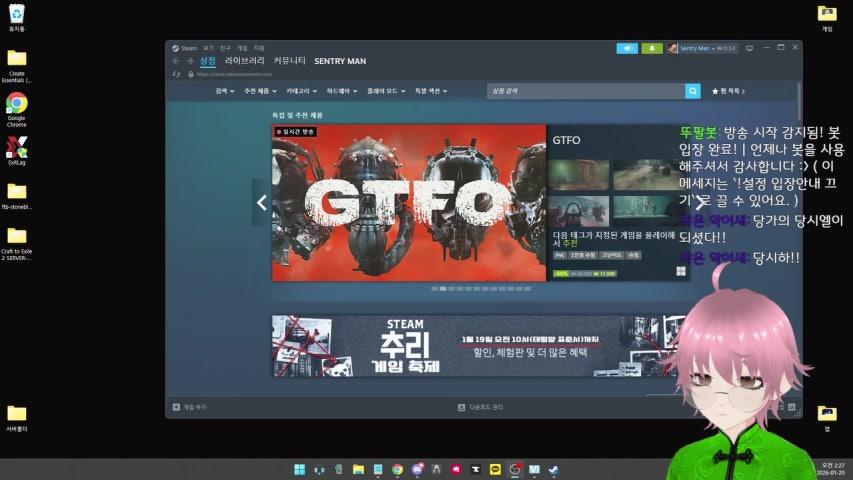The image size is (853, 480).
Task: Open KakaoTalk from the taskbar
Action: 495,469
